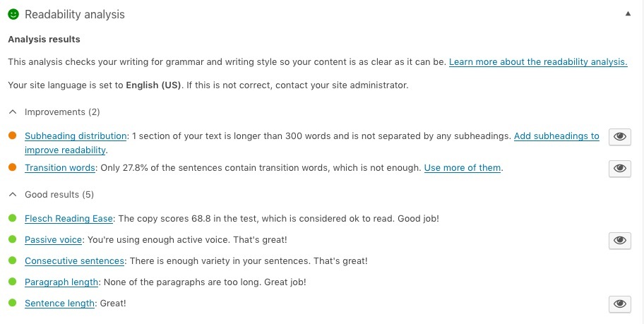Open the Sentence length link
This screenshot has height=324, width=644.
59,304
